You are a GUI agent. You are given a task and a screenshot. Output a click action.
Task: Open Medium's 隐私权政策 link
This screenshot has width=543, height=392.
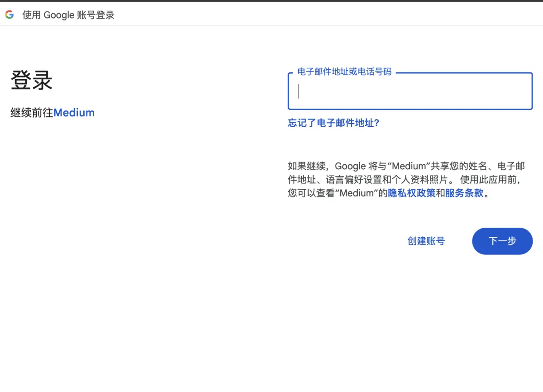pyautogui.click(x=412, y=193)
